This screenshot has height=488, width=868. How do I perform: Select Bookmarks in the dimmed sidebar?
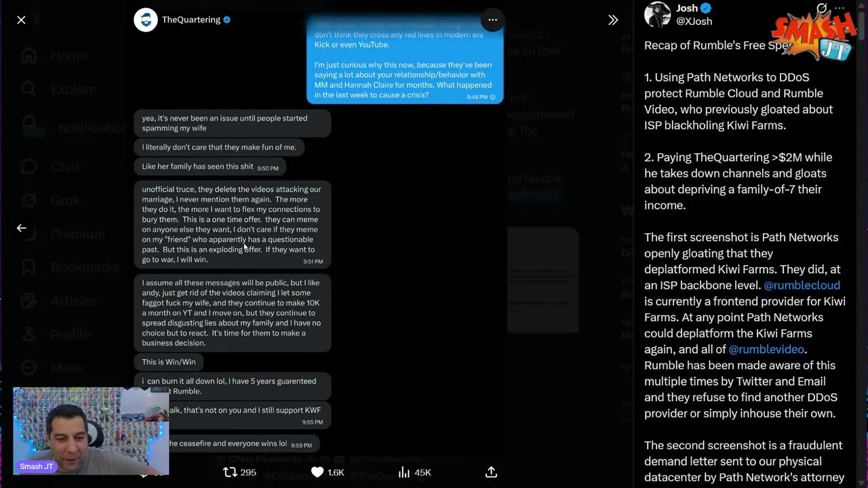(x=84, y=267)
